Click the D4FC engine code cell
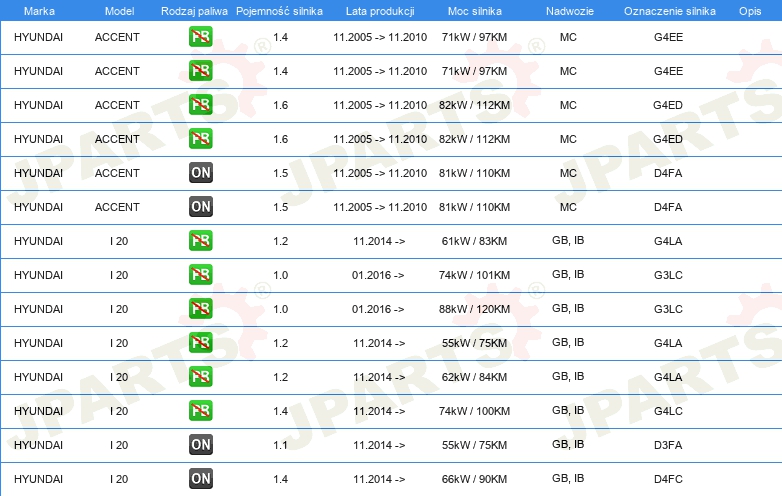Image resolution: width=782 pixels, height=496 pixels. tap(668, 479)
